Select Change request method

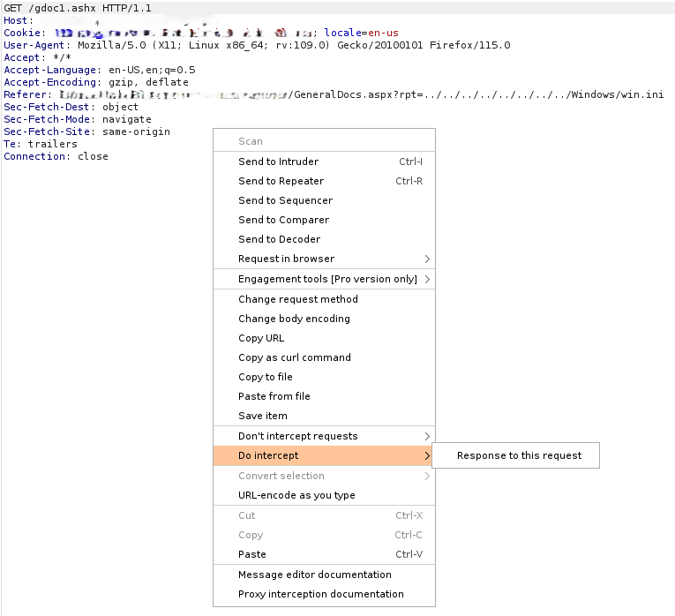coord(324,299)
